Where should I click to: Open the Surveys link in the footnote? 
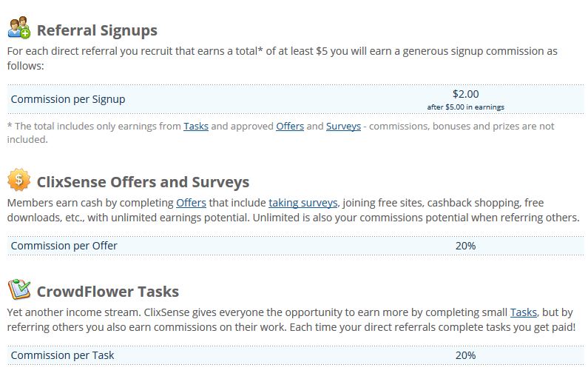tap(343, 127)
